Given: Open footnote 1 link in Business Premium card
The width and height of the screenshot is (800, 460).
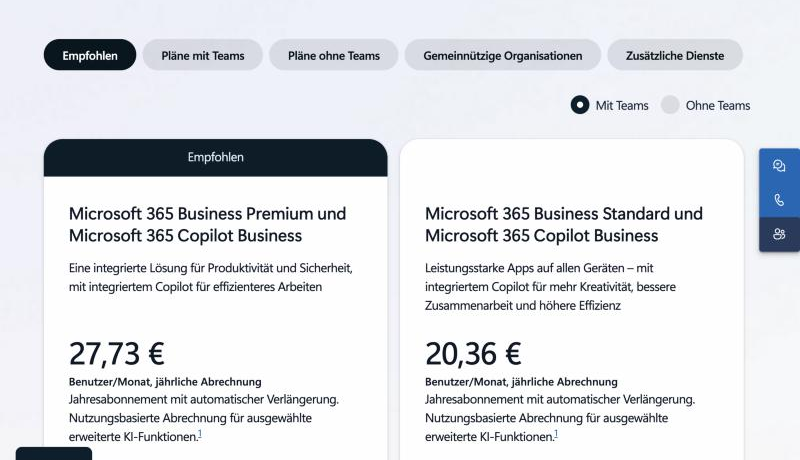Looking at the screenshot, I should point(199,434).
